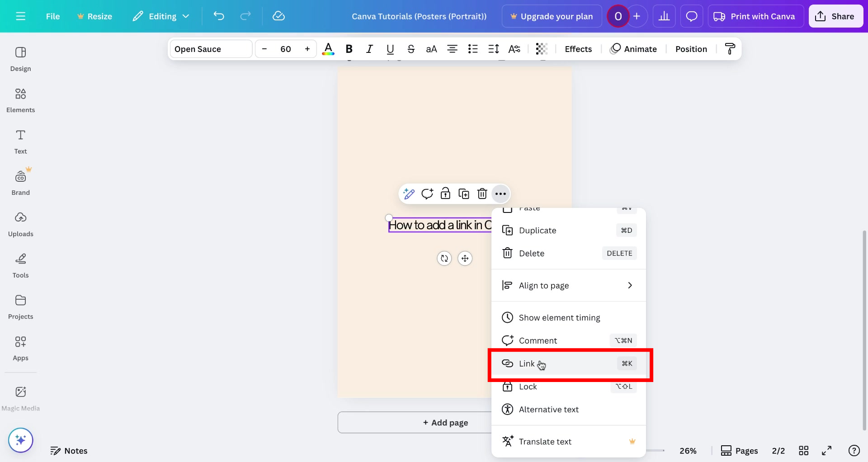Toggle bold formatting on the text
The width and height of the screenshot is (868, 462).
pos(349,49)
